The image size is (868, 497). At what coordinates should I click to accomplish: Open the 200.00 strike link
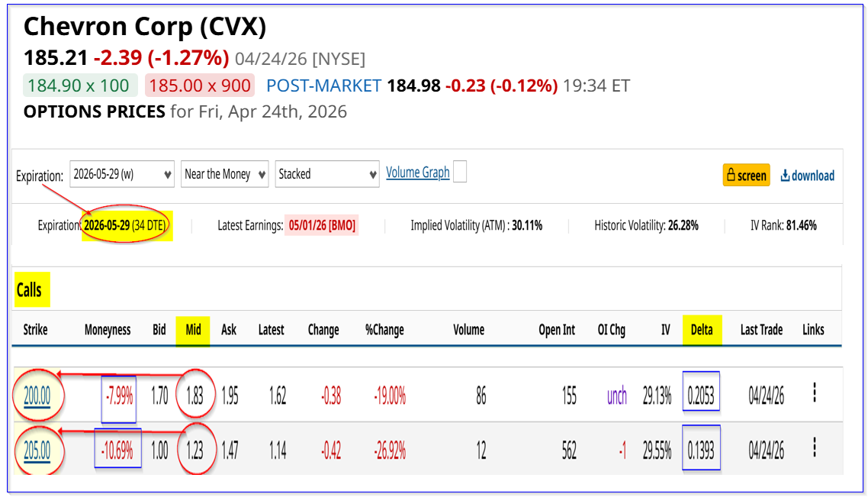click(x=37, y=395)
